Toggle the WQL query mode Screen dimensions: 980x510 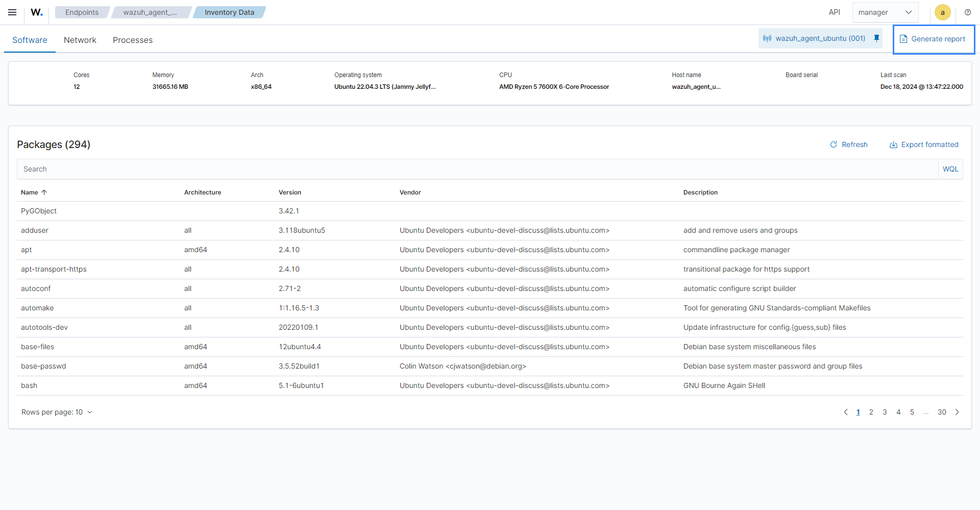click(950, 169)
